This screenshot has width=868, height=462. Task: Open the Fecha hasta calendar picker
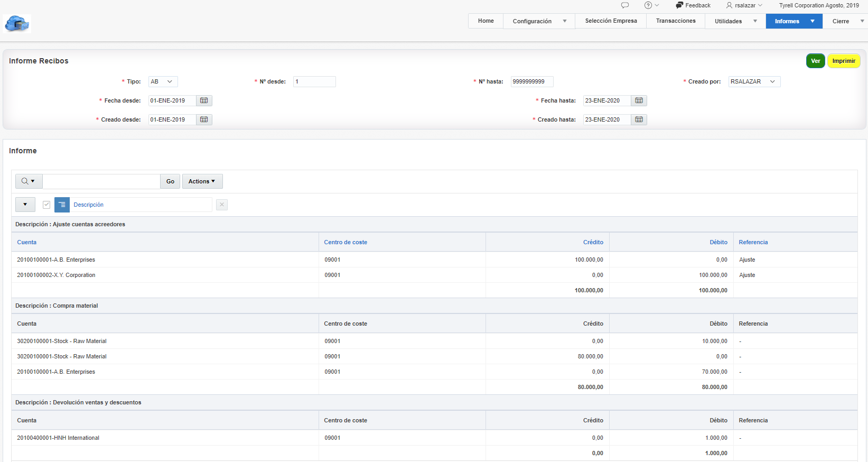click(639, 100)
